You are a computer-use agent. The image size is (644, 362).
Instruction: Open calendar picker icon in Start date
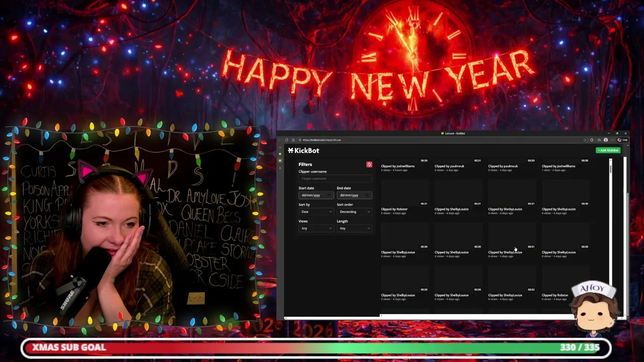[330, 195]
